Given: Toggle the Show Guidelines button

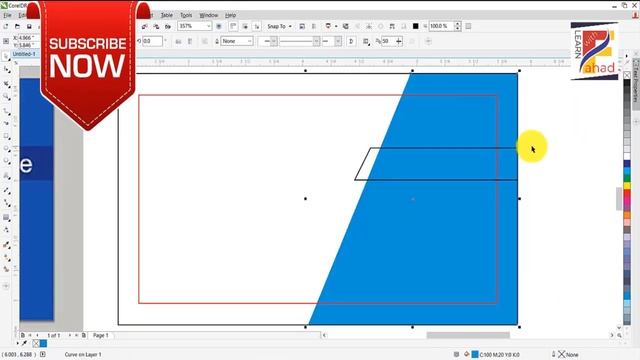Looking at the screenshot, I should (256, 26).
